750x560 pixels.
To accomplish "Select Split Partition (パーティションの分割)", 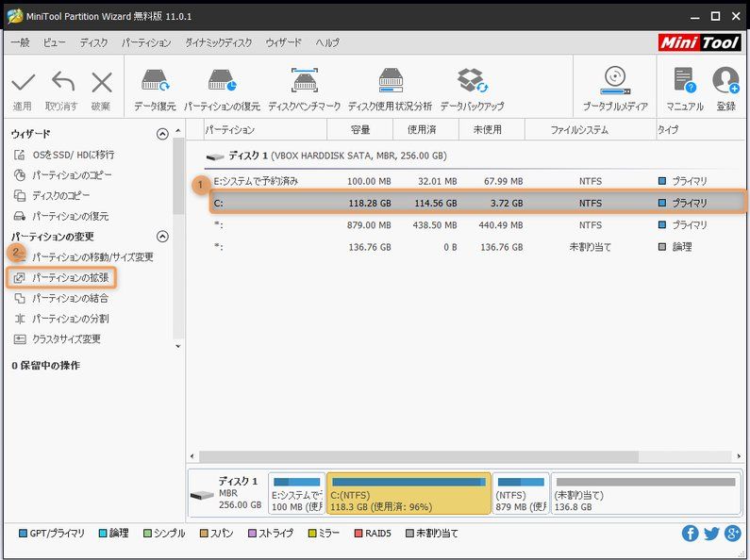I will coord(61,319).
